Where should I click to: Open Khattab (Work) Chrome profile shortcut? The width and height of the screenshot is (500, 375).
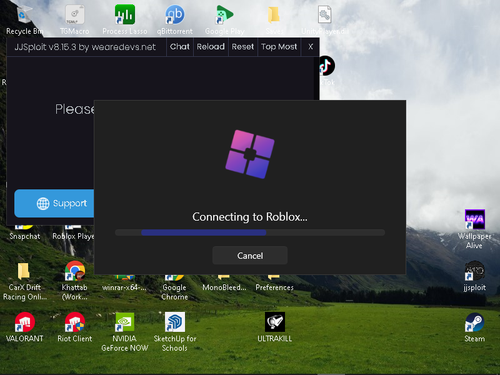tap(75, 281)
